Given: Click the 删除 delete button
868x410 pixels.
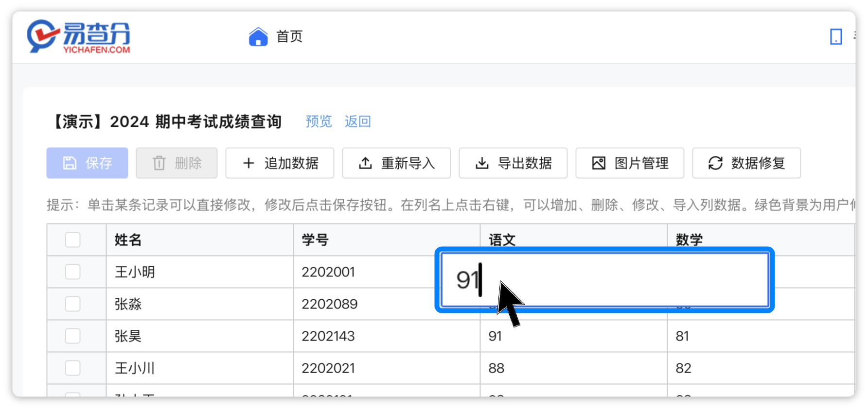Looking at the screenshot, I should tap(177, 163).
